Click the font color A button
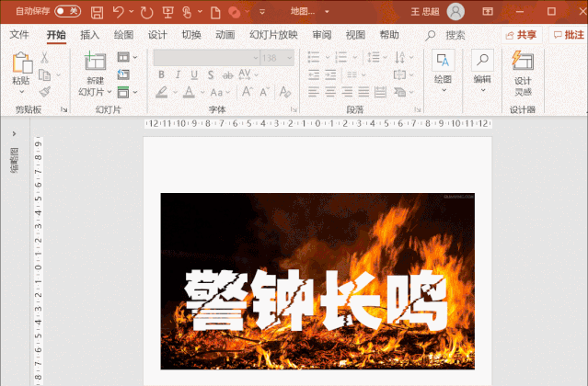This screenshot has width=588, height=386. pyautogui.click(x=189, y=92)
